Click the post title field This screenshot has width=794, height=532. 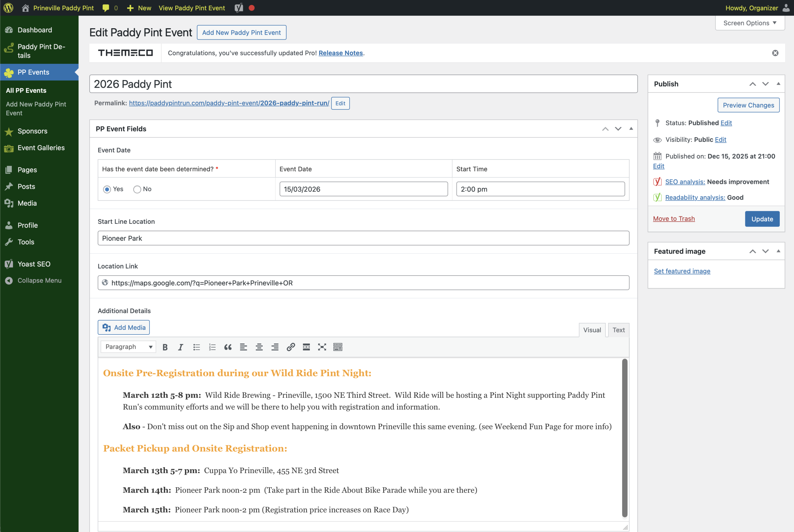363,84
